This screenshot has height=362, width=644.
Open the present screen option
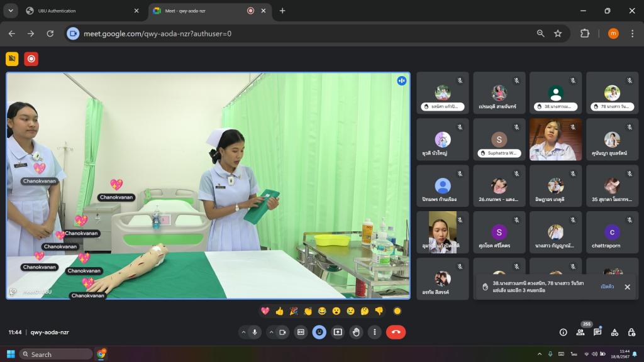[x=338, y=332]
